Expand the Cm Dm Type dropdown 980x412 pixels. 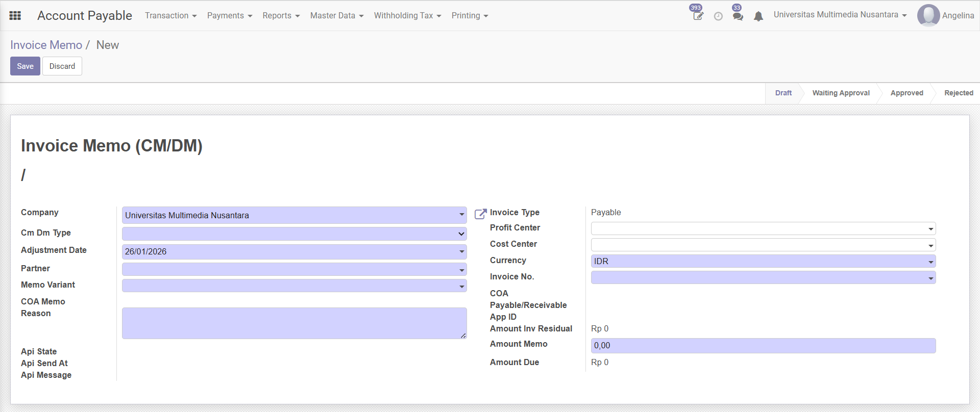click(294, 234)
